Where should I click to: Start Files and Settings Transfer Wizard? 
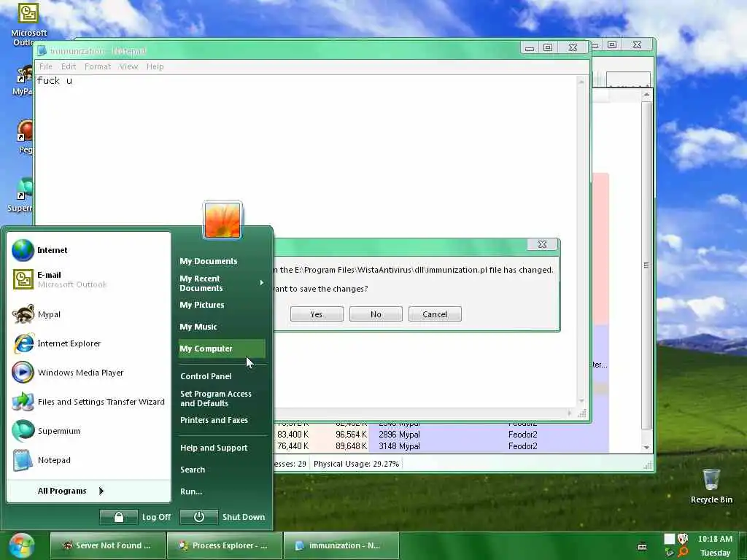[88, 402]
